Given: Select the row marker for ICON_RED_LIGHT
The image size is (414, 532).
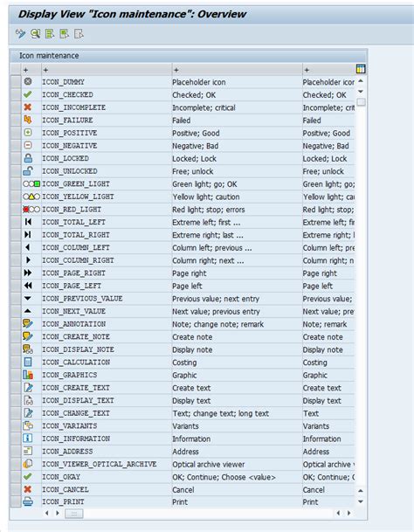Looking at the screenshot, I should coord(16,210).
